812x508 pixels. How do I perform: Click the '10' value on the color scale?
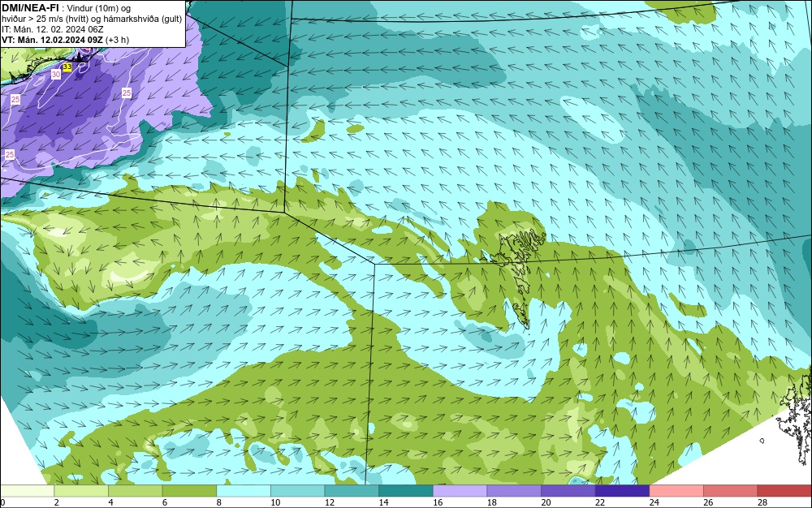click(x=275, y=502)
